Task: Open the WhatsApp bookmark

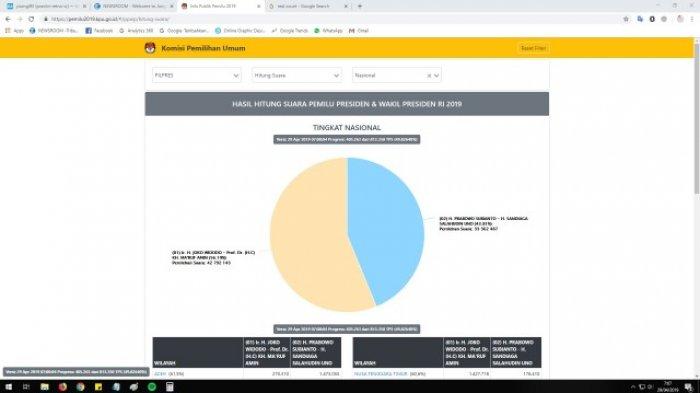Action: [328, 31]
